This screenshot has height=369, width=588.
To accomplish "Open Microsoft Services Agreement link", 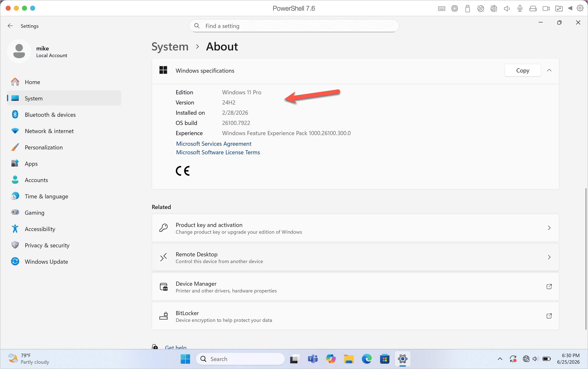I will pos(213,144).
